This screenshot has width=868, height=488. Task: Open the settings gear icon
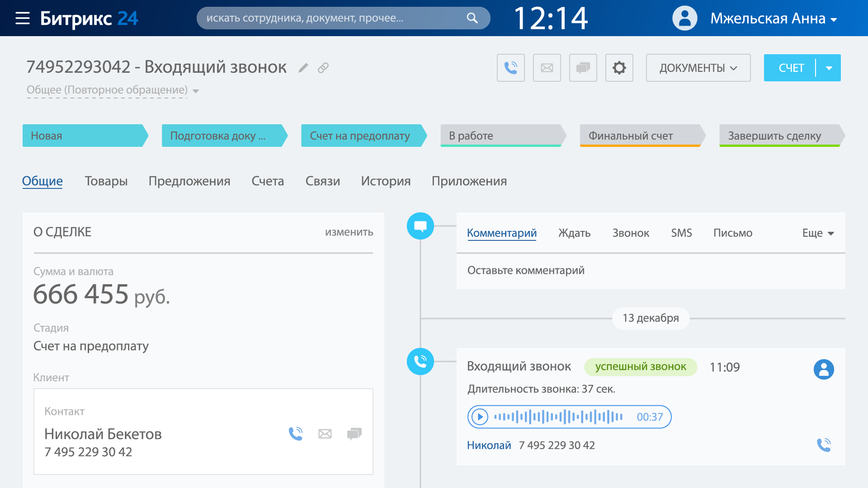(619, 68)
